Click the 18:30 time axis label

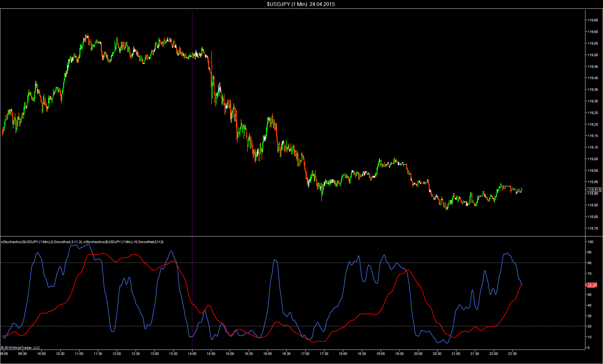(362, 354)
